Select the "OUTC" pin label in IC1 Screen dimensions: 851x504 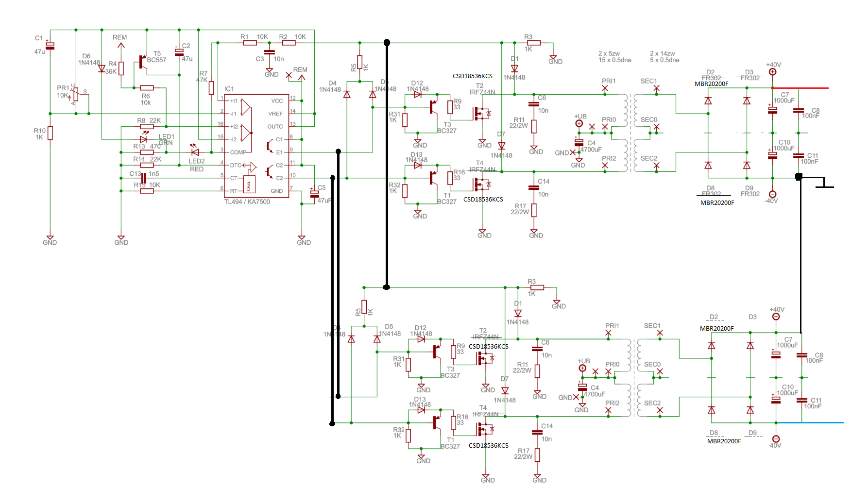[x=275, y=127]
